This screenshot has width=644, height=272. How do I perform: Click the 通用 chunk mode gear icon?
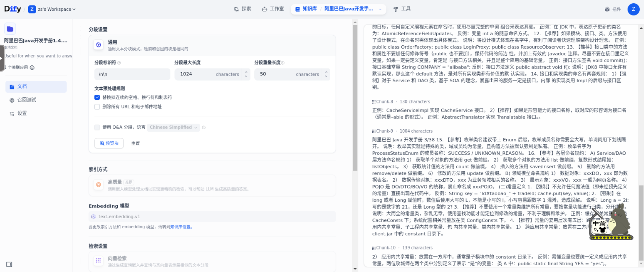click(99, 45)
